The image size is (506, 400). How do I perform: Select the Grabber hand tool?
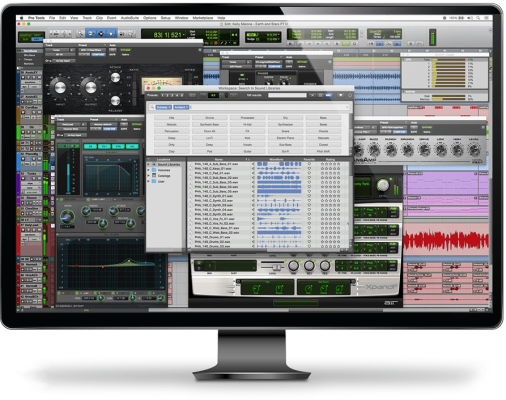112,33
